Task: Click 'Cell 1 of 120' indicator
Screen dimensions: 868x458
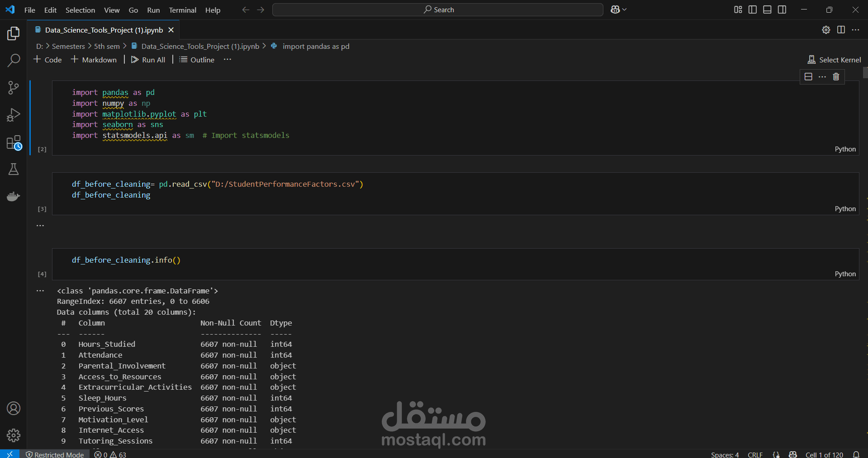Action: 824,454
